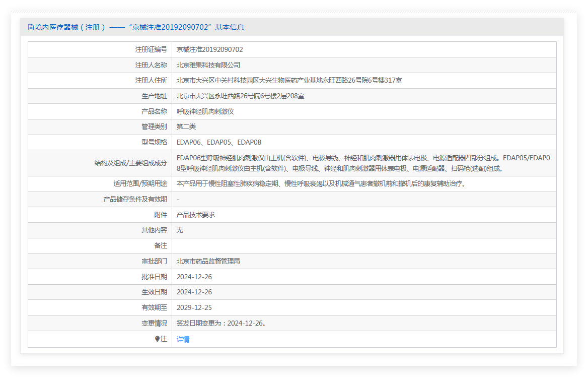Click the 审批部门 label
588x377 pixels.
click(x=154, y=261)
